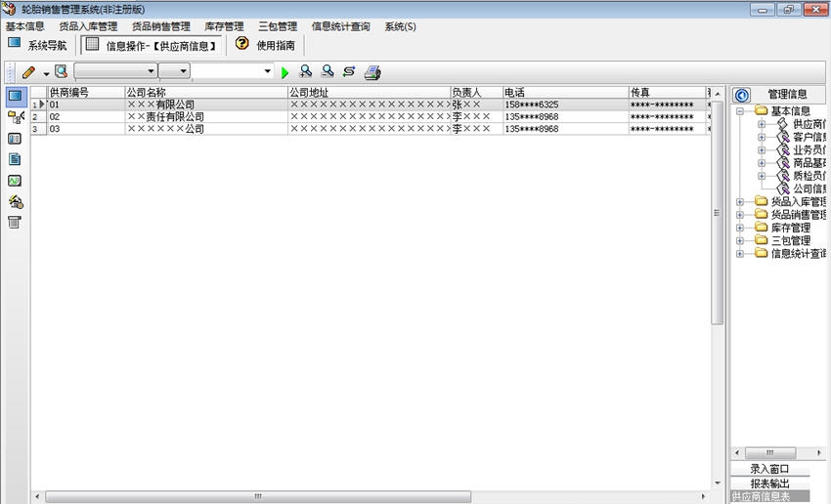Click the search document icon in toolbar
The height and width of the screenshot is (504, 831).
(x=62, y=71)
